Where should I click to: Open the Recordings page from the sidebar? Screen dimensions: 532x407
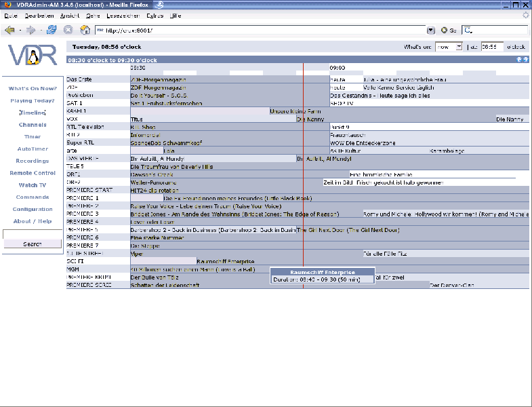(x=33, y=161)
